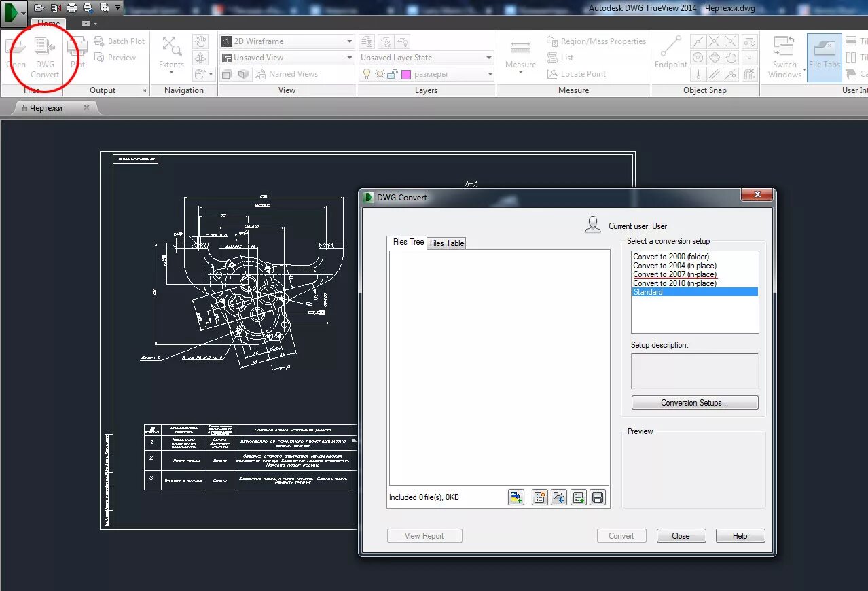Select Convert to 2004 (in-place) setup

tap(674, 266)
